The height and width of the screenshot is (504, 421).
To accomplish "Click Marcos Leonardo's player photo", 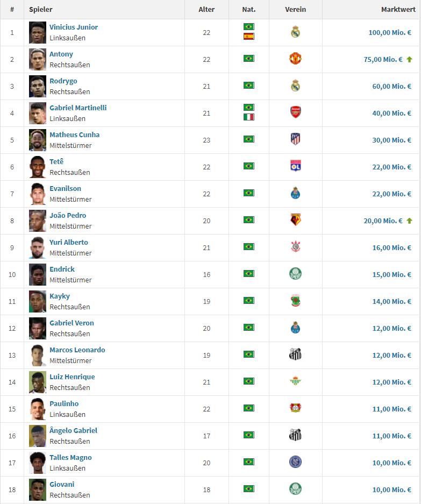I will pos(38,355).
